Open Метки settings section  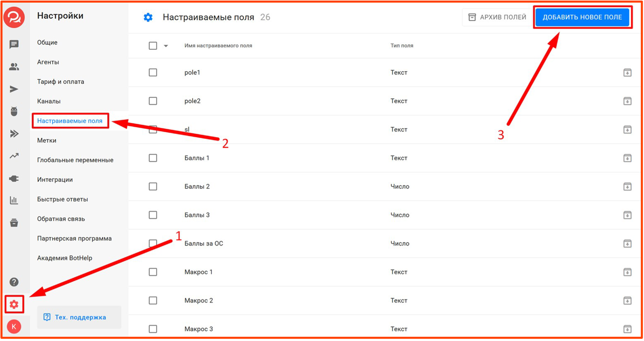point(47,141)
